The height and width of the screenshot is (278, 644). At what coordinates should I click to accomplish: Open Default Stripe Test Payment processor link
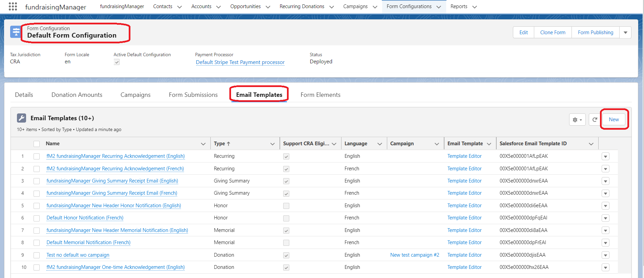click(240, 62)
